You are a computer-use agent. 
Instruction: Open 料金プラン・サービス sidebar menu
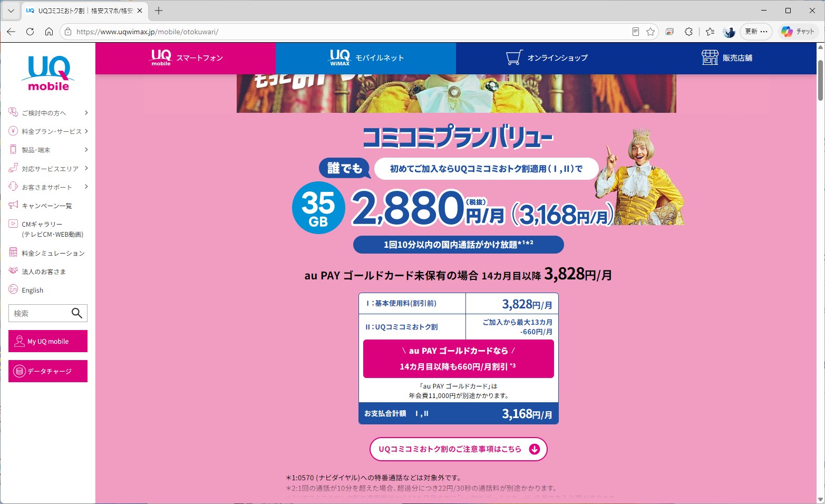[52, 131]
